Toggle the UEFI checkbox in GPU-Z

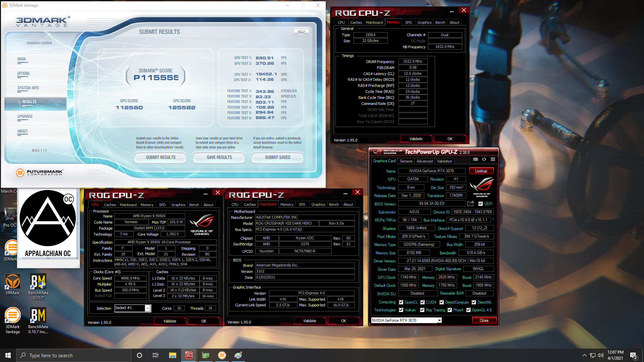(480, 203)
